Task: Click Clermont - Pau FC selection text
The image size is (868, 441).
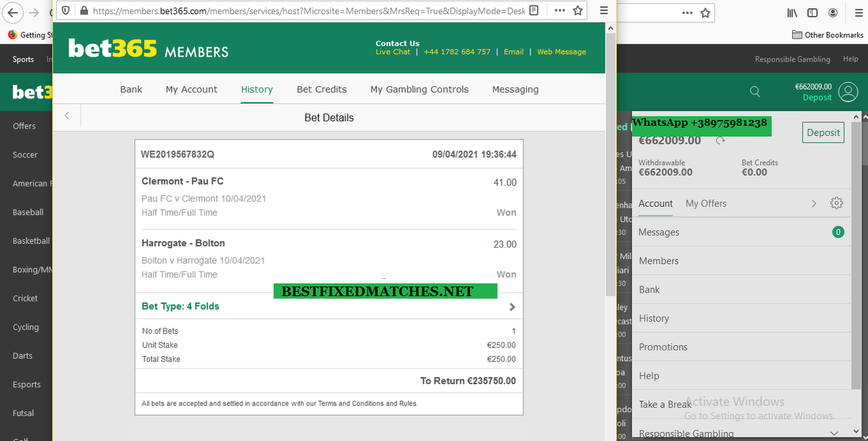Action: [182, 181]
